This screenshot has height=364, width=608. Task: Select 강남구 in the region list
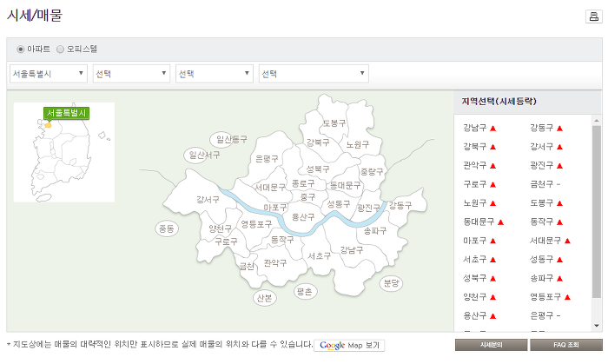[474, 128]
